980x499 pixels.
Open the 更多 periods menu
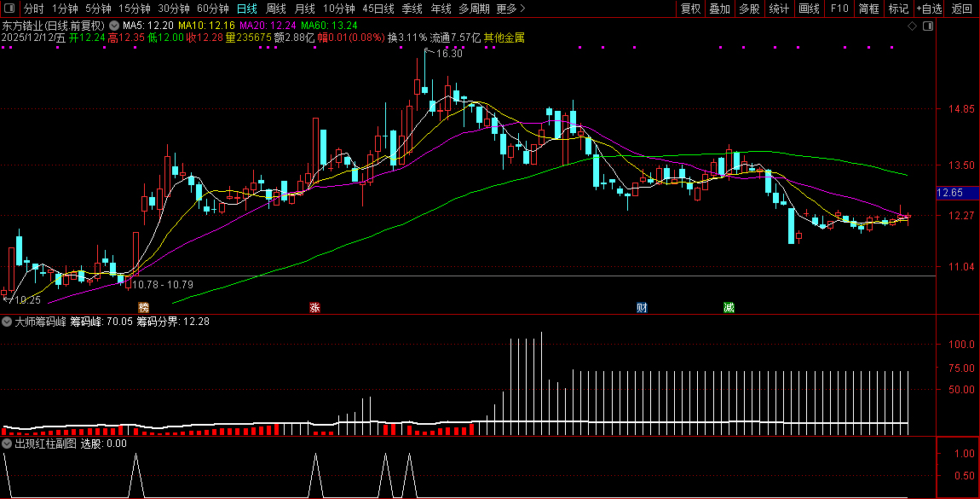click(x=510, y=9)
